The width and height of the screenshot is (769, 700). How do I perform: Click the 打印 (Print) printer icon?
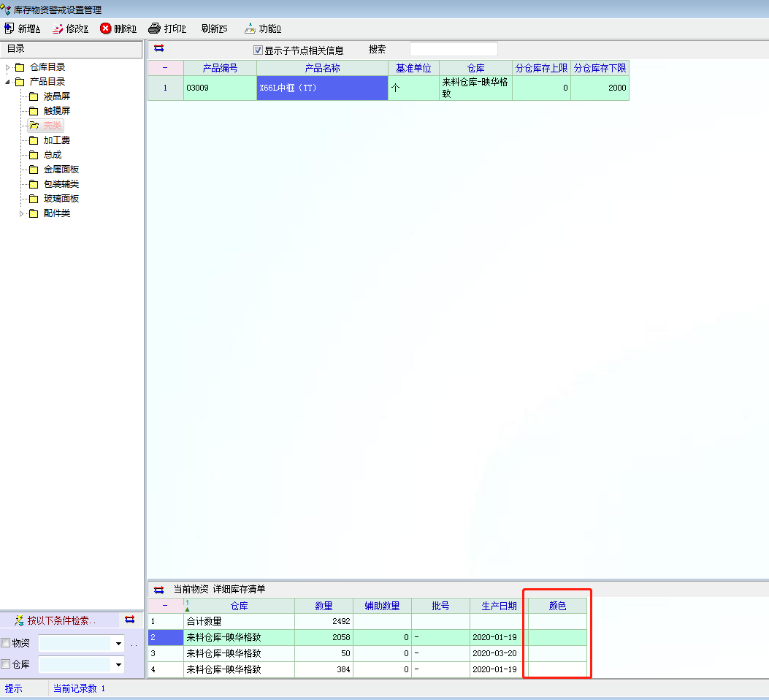point(154,28)
